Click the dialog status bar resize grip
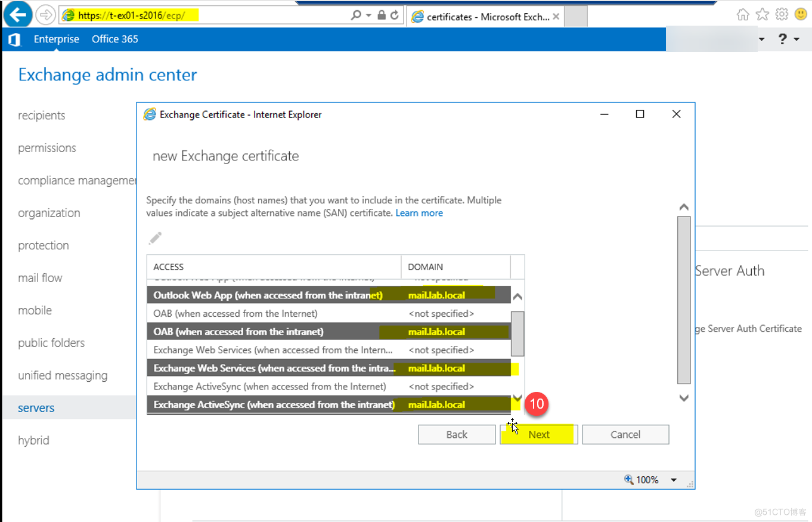Screen dimensions: 812x522 (x=690, y=484)
